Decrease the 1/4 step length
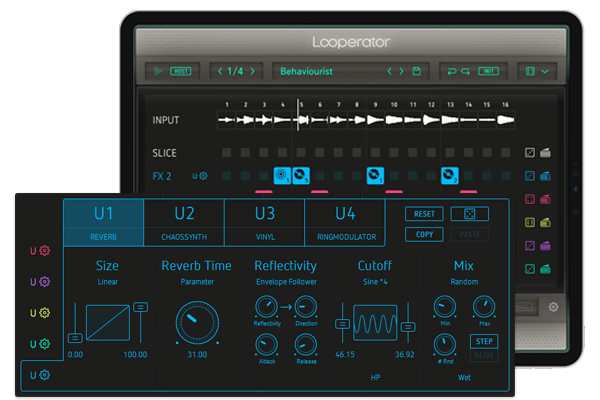This screenshot has width=600, height=400. [220, 71]
